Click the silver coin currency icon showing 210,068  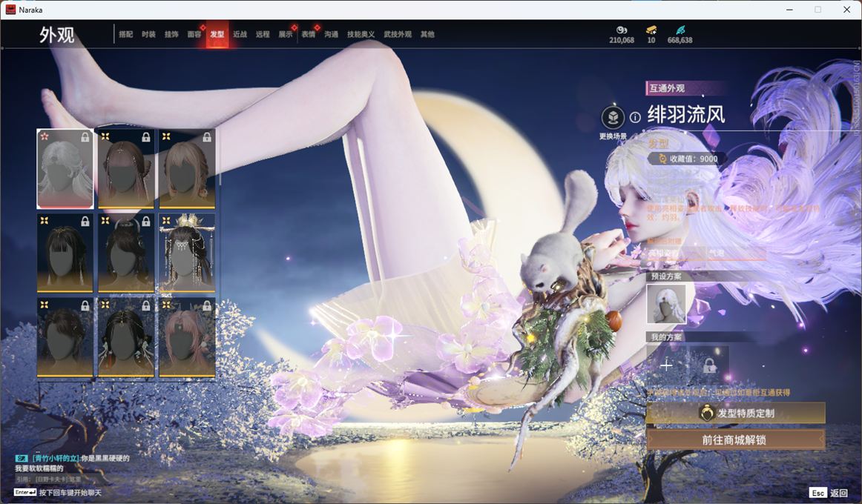click(622, 30)
